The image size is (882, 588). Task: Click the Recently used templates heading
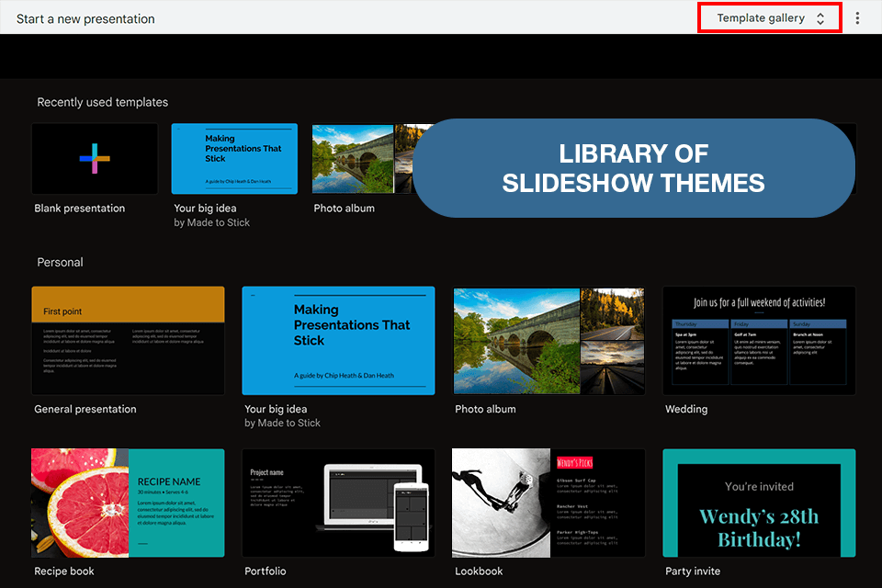[x=102, y=102]
